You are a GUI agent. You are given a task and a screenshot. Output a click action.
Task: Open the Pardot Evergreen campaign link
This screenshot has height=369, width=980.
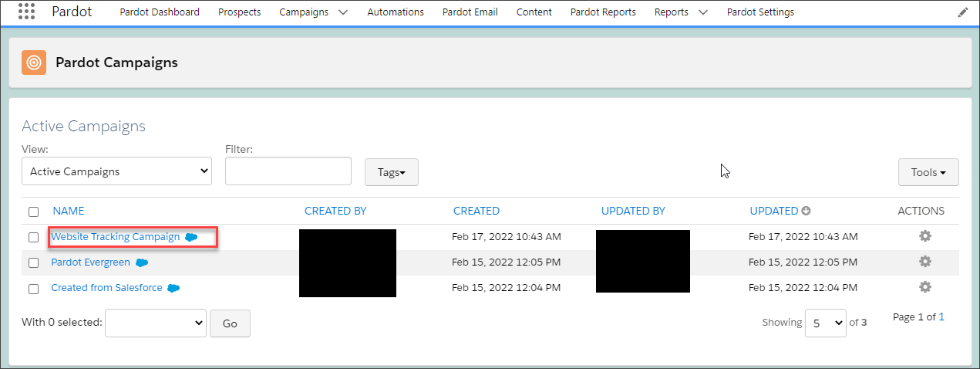coord(90,262)
